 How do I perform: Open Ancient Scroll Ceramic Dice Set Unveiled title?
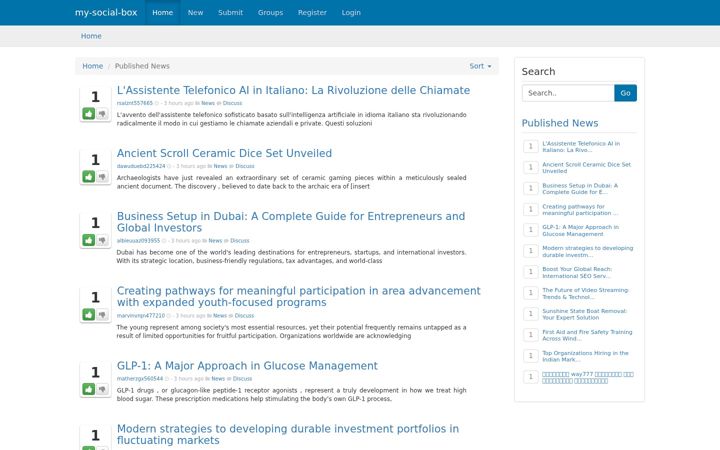(224, 153)
